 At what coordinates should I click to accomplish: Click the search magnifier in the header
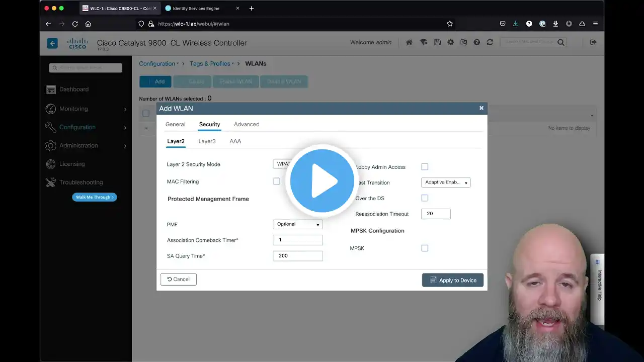[561, 43]
